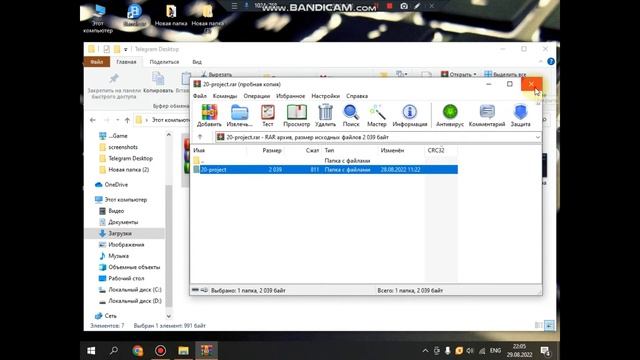Sort by the Сжат column header
This screenshot has width=640, height=360.
click(x=312, y=150)
